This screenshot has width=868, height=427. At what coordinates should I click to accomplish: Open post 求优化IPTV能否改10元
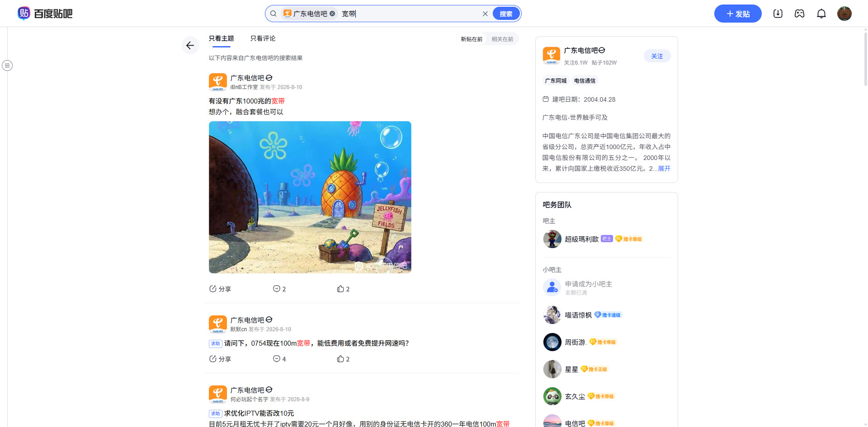[x=259, y=413]
